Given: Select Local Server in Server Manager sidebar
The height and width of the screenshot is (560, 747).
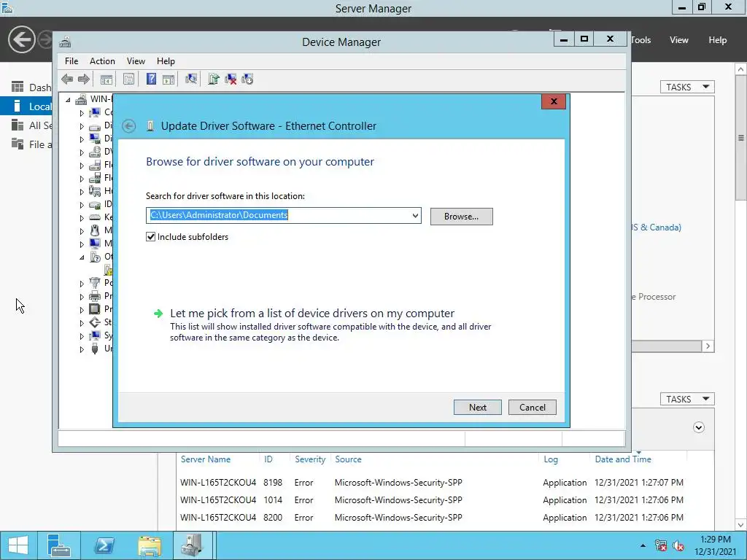Looking at the screenshot, I should pyautogui.click(x=26, y=106).
